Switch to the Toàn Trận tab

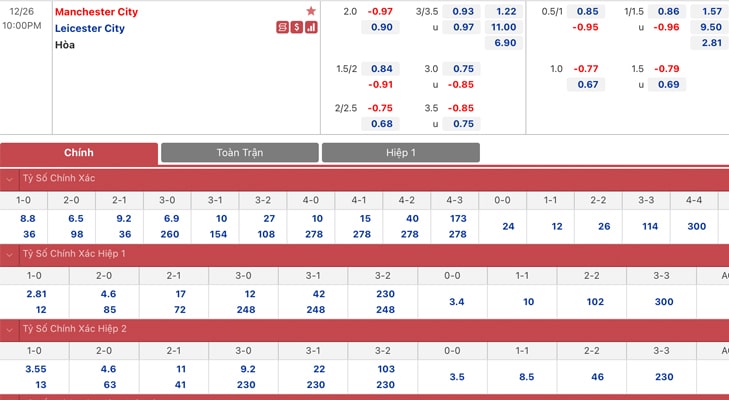240,153
